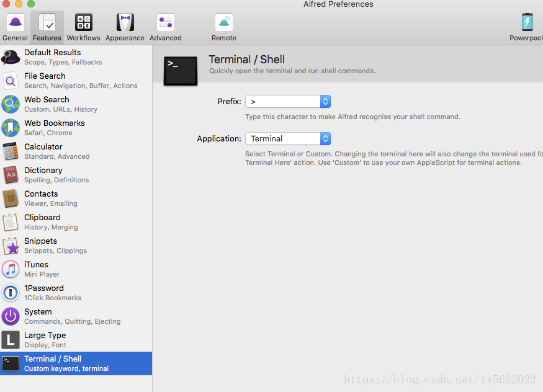Click the iTunes music note icon
Viewport: 543px width, 392px height.
[x=11, y=269]
